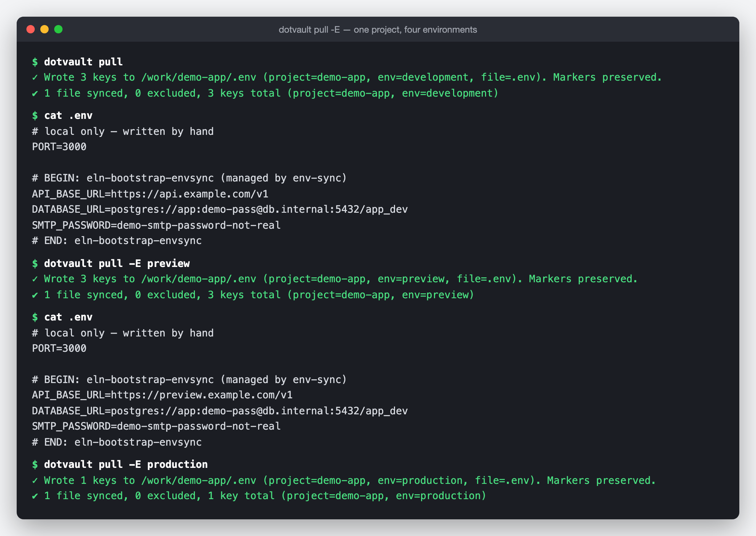756x536 pixels.
Task: Click the yellow minimize window button
Action: [44, 29]
